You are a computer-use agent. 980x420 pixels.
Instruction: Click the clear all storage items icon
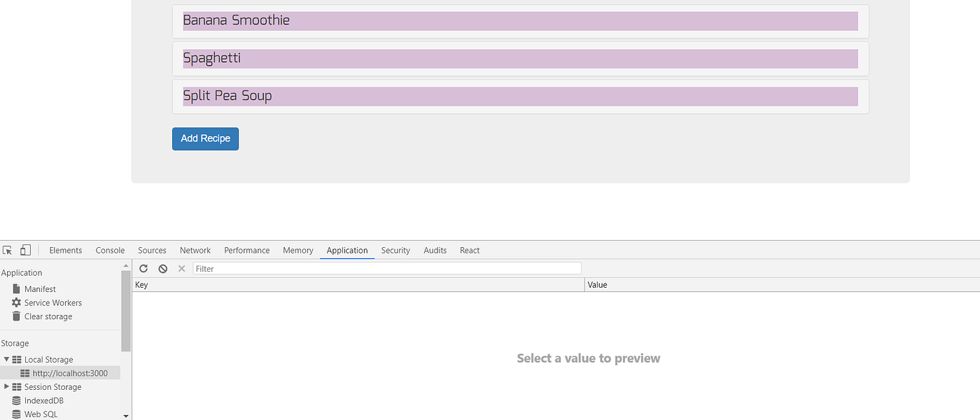pyautogui.click(x=162, y=268)
